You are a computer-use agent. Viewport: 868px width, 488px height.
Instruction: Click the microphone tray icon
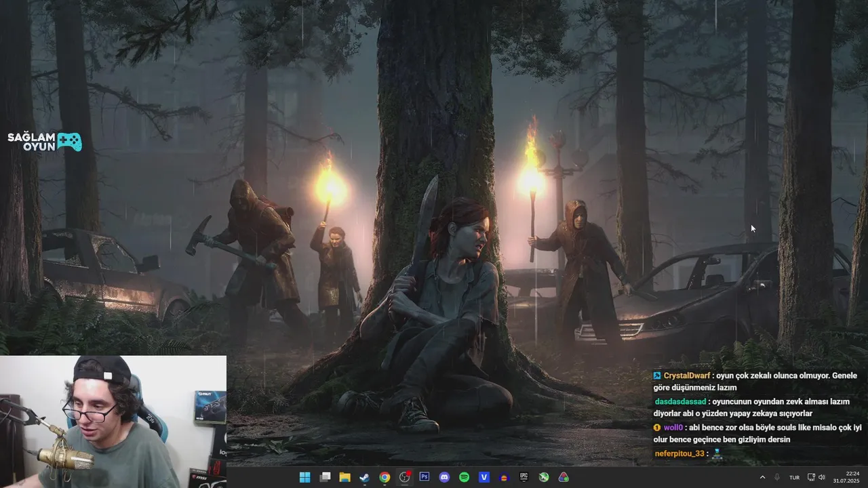[x=777, y=477]
